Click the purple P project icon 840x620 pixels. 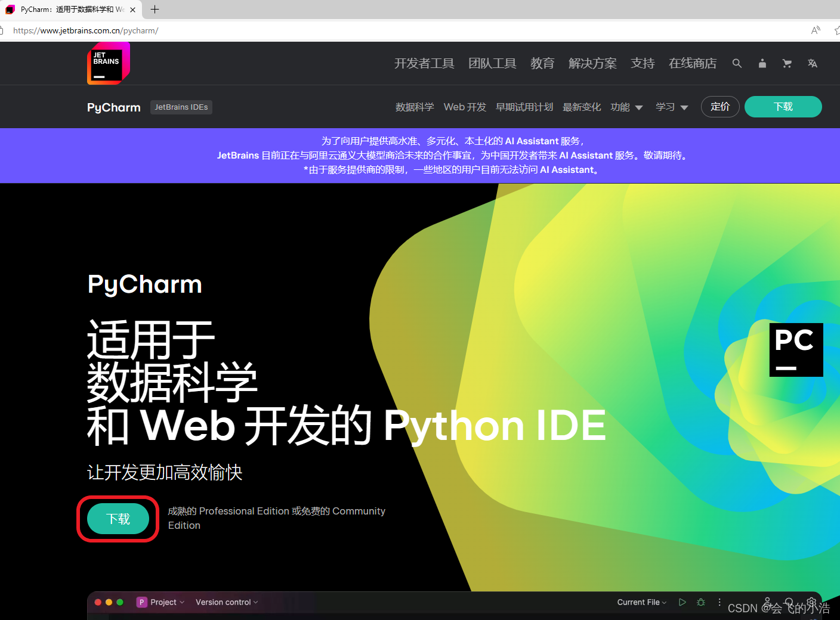142,602
